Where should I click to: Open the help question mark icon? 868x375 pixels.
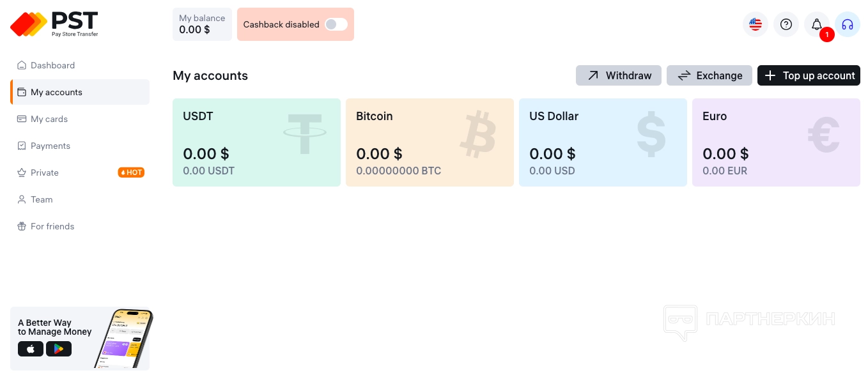(x=786, y=24)
